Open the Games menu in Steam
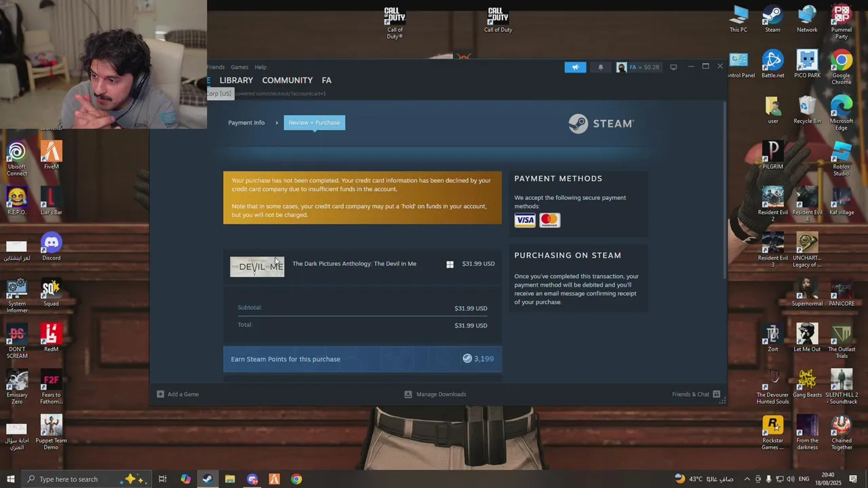Screen dimensions: 868x488 coord(239,67)
